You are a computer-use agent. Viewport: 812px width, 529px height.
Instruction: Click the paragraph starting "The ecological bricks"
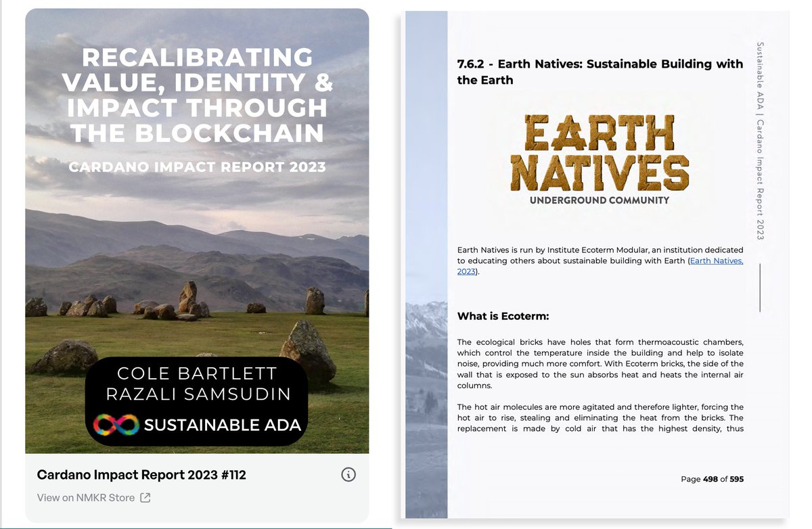[600, 364]
